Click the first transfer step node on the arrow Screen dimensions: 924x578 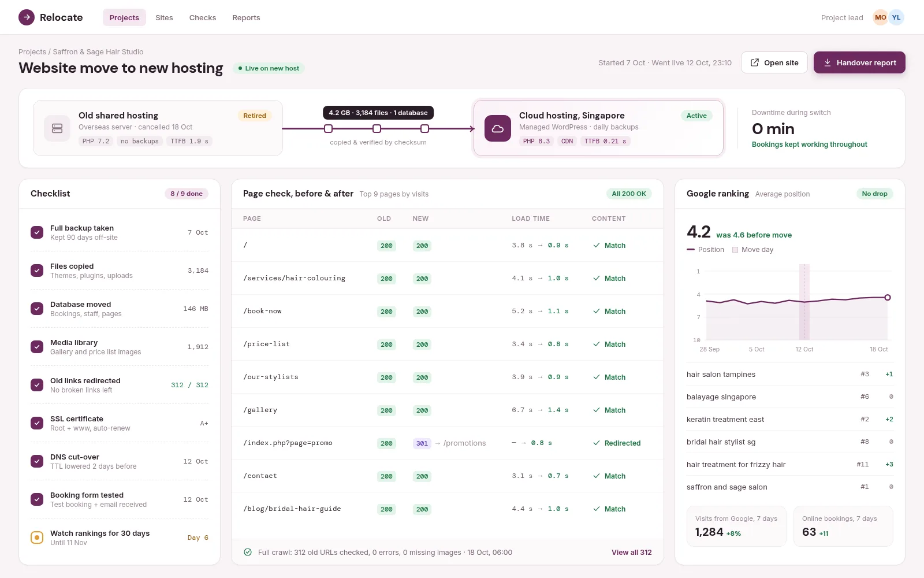click(x=328, y=128)
